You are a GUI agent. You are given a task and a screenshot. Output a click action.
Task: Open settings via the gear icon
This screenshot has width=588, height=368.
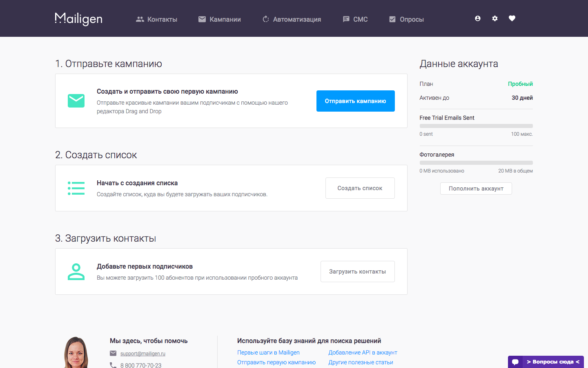pos(494,18)
